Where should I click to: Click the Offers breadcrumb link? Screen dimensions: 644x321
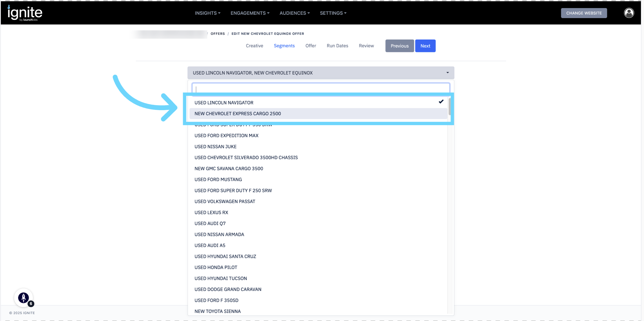tap(218, 34)
